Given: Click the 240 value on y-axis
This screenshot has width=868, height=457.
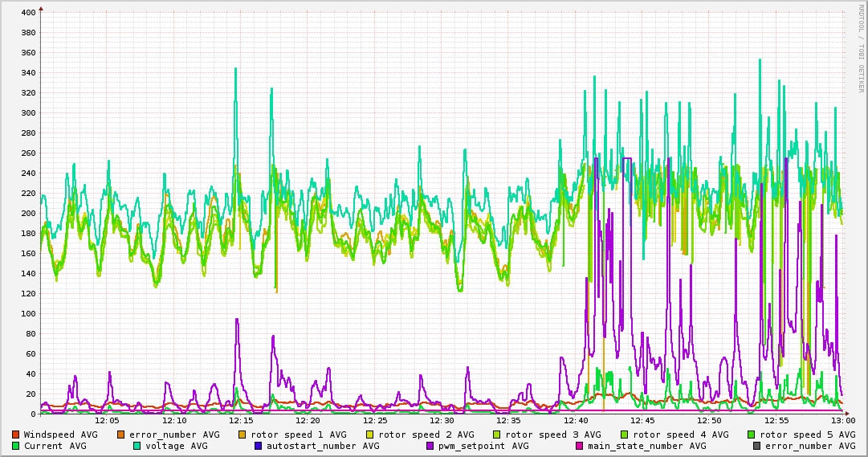Looking at the screenshot, I should [x=29, y=173].
